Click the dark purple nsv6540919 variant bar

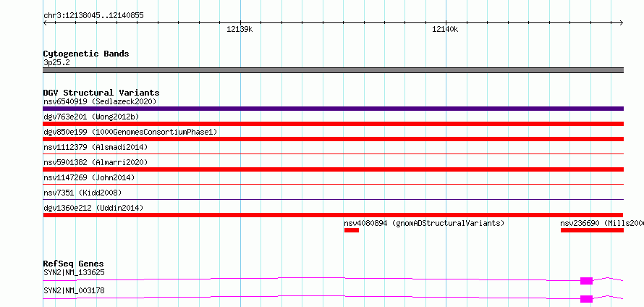coord(333,109)
